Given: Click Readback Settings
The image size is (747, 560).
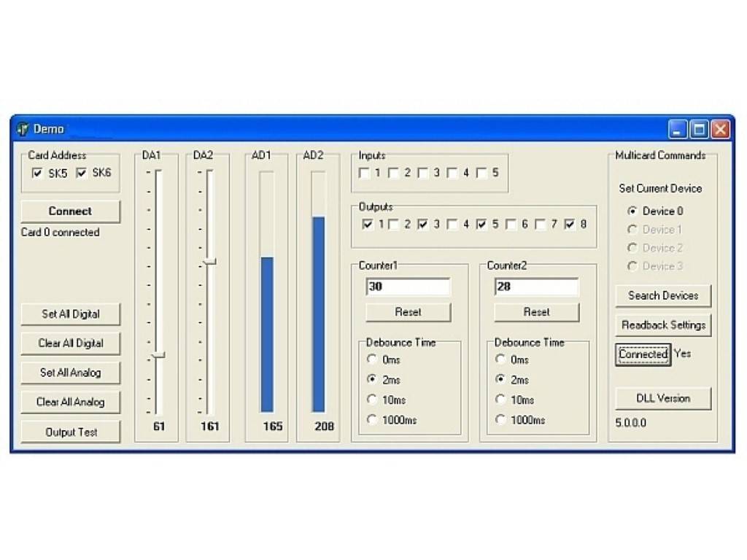Looking at the screenshot, I should pyautogui.click(x=662, y=324).
